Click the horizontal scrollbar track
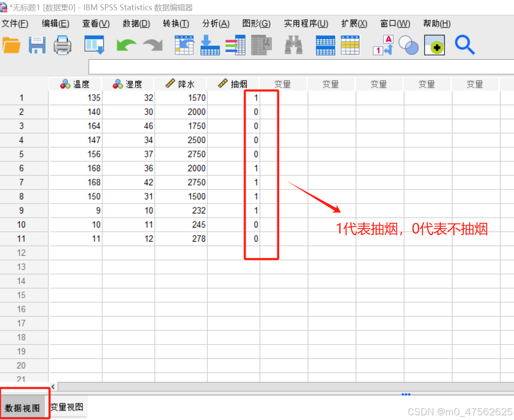The image size is (514, 420). coord(285,387)
